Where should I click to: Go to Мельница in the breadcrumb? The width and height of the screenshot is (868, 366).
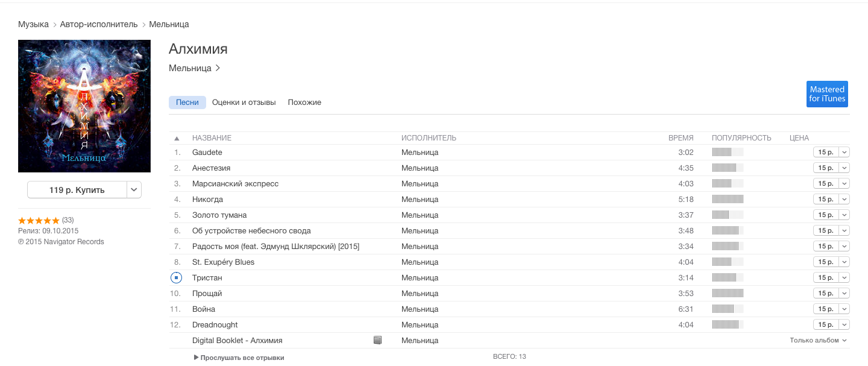click(169, 24)
